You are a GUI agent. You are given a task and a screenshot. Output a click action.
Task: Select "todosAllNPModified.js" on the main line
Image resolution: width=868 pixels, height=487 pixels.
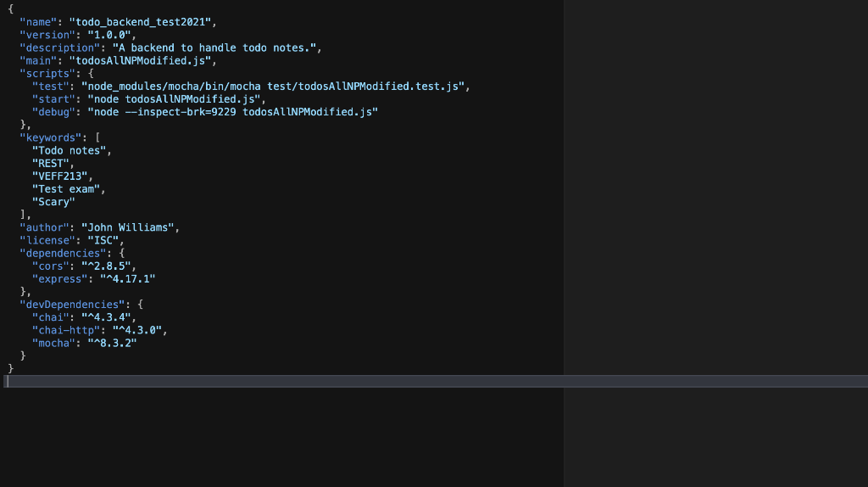140,60
